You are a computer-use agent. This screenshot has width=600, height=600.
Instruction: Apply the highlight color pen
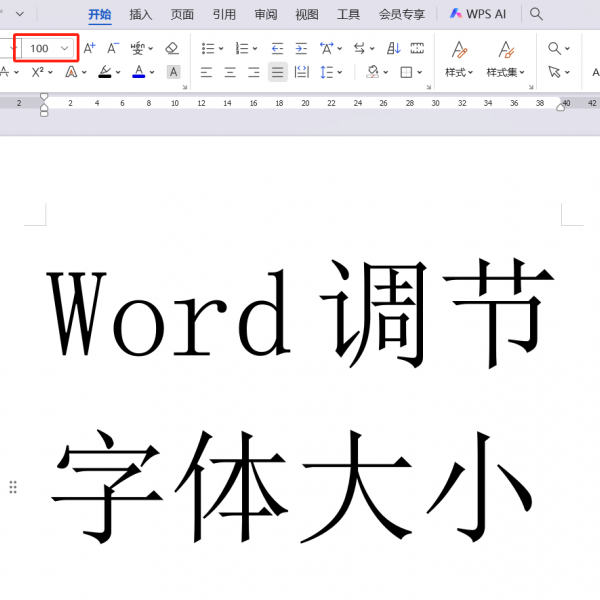105,72
